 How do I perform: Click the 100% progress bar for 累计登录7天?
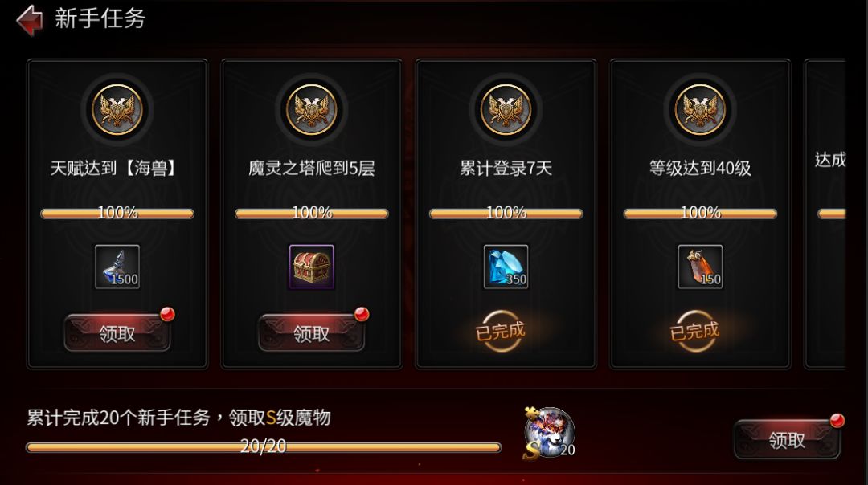pyautogui.click(x=506, y=214)
